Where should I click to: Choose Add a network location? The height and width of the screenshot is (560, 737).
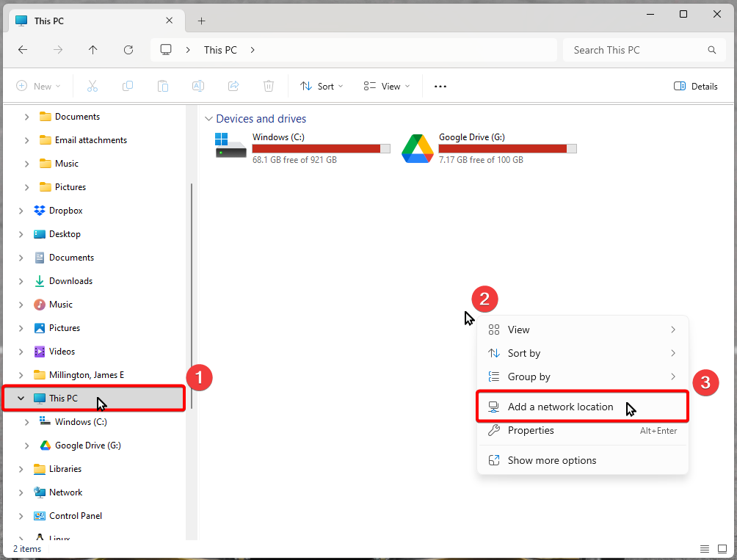[x=560, y=407]
